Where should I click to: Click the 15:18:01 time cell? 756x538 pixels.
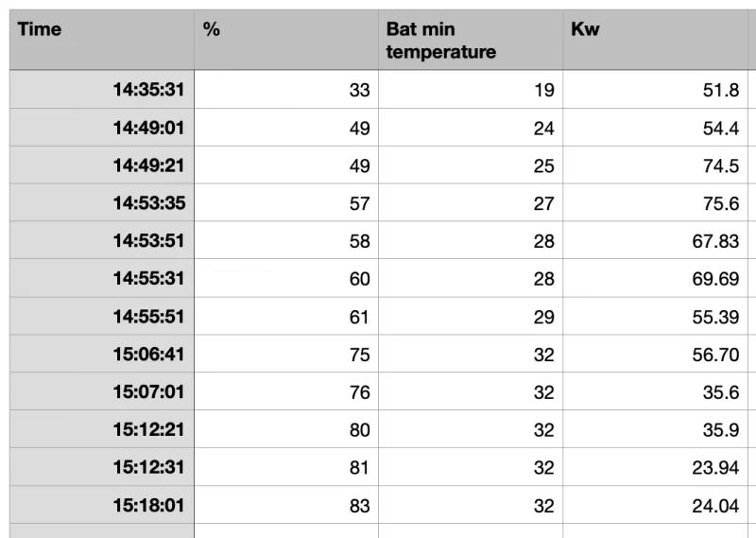tap(148, 506)
